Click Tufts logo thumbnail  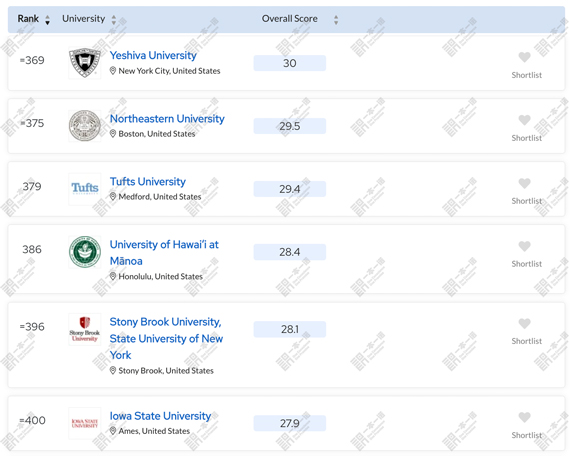pos(85,188)
